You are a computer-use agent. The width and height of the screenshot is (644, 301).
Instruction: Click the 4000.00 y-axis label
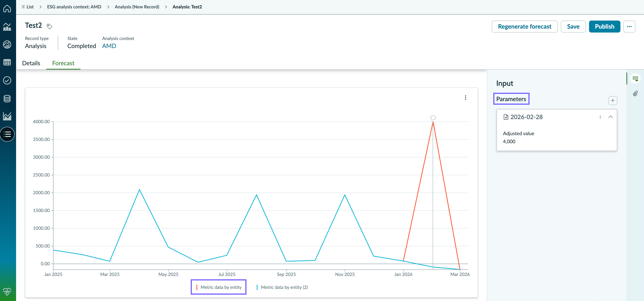41,122
